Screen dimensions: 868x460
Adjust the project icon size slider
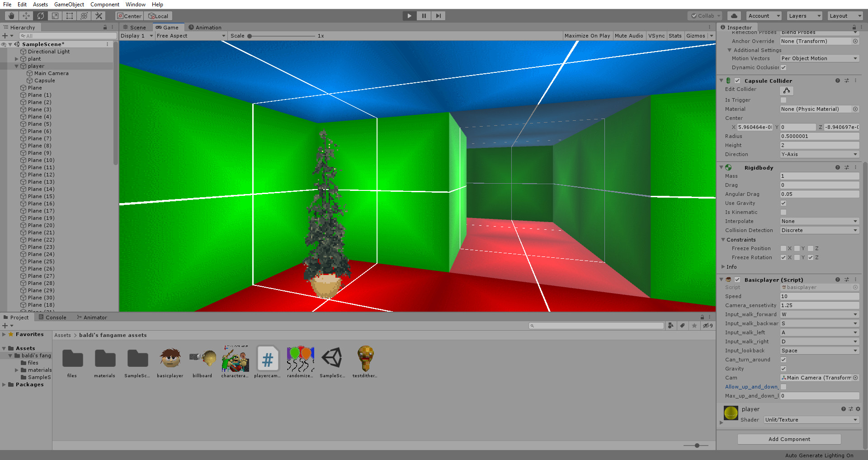[697, 446]
